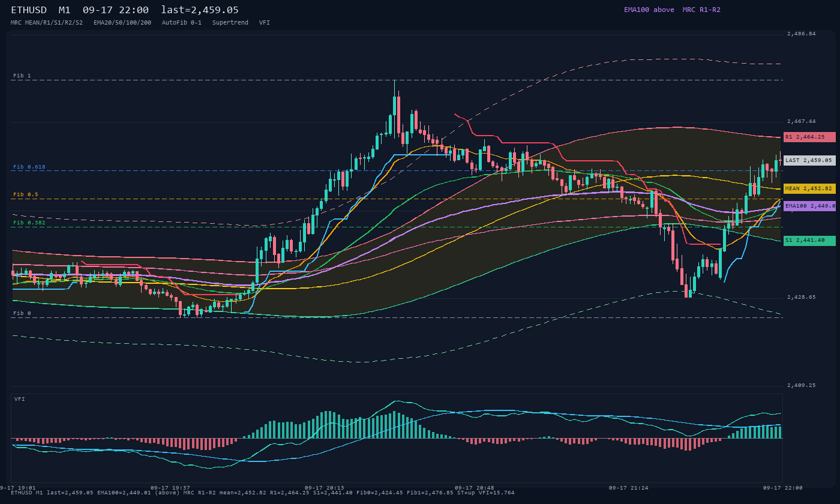Click the "09-17 19:01" time axis tick

(18, 488)
